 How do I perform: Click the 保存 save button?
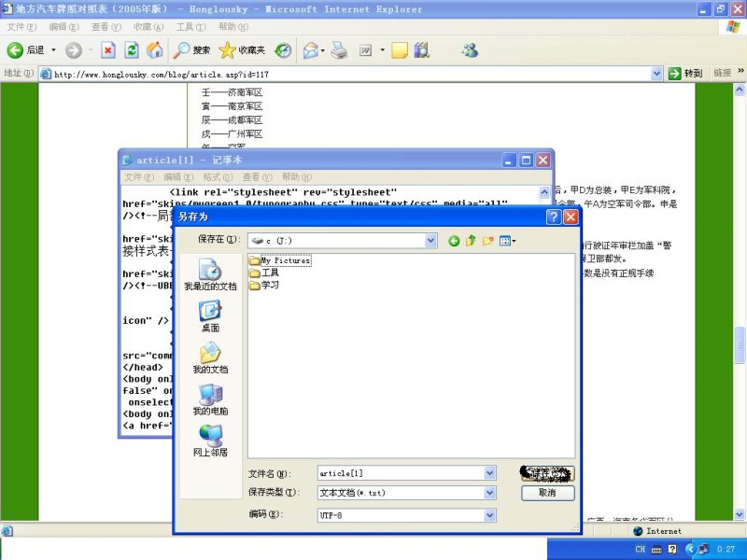(x=547, y=472)
